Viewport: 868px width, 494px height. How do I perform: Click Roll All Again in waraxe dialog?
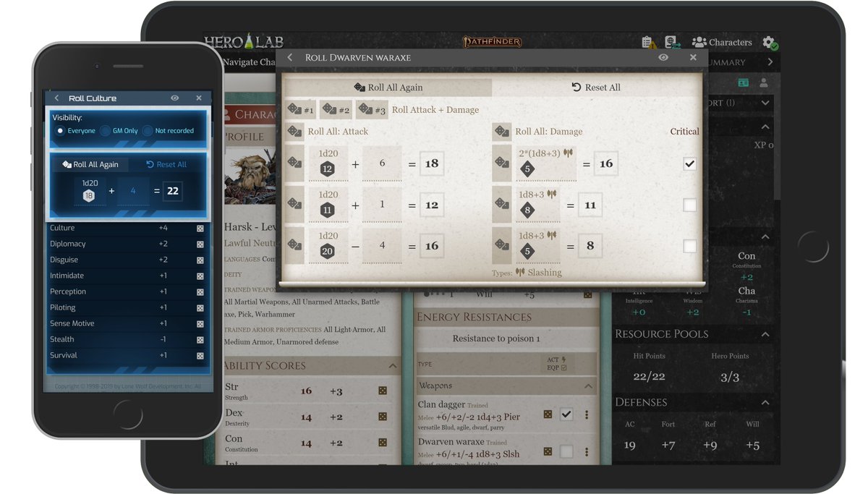[388, 88]
